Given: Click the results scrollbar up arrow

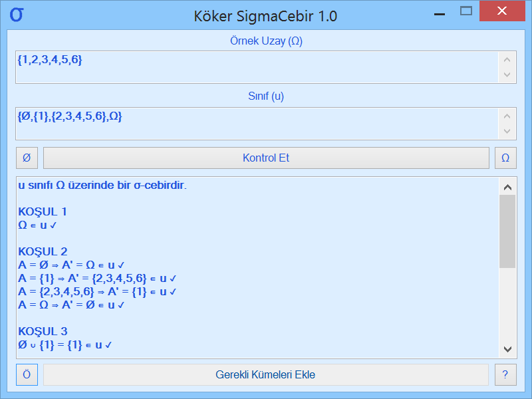Looking at the screenshot, I should [x=507, y=186].
